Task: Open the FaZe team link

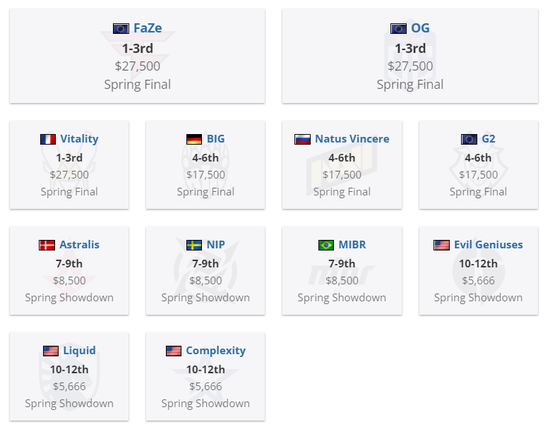Action: coord(148,28)
